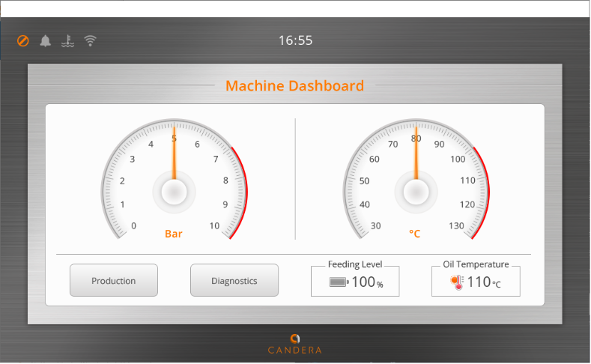Click the 110 °C Oil Temperature value
The image size is (591, 364).
coord(484,282)
